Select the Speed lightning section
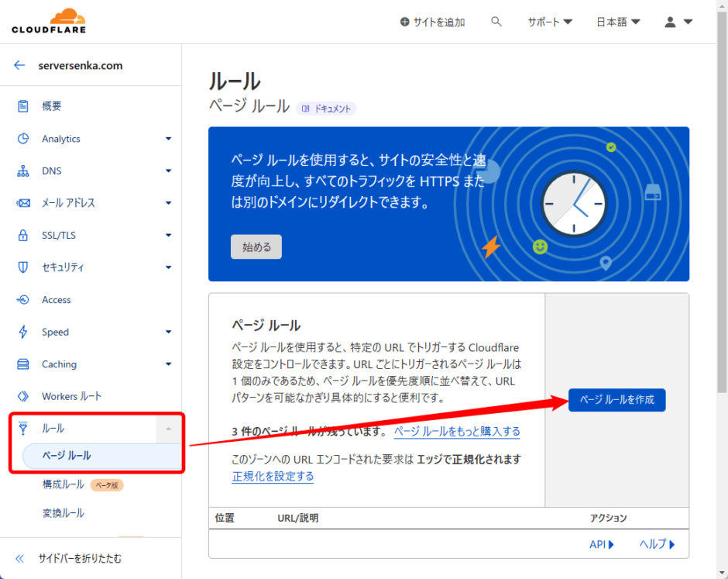 (54, 332)
